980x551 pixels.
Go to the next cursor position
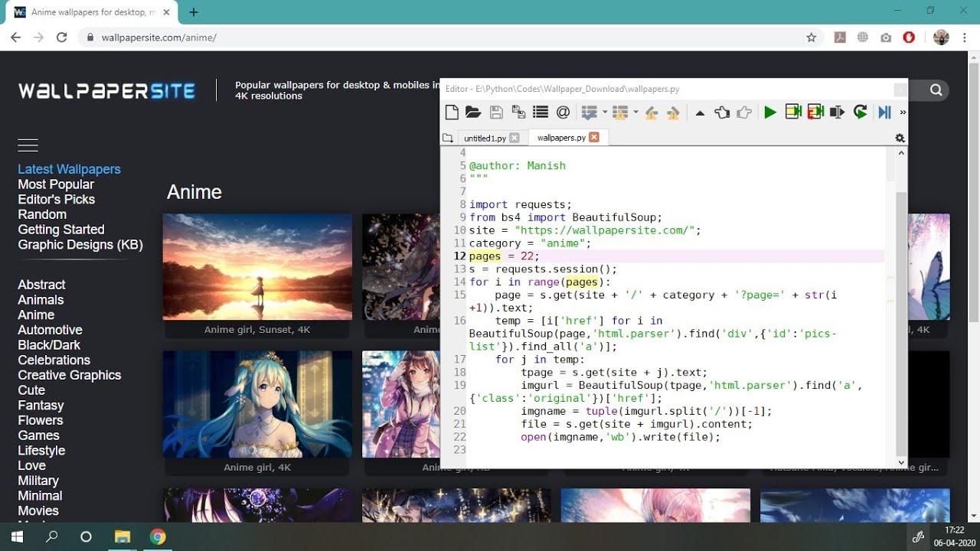click(x=744, y=112)
